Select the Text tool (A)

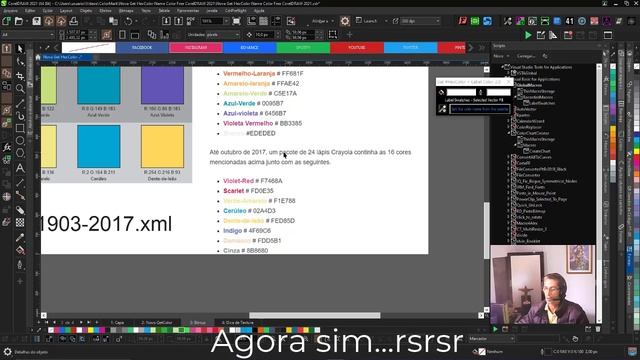[20, 168]
